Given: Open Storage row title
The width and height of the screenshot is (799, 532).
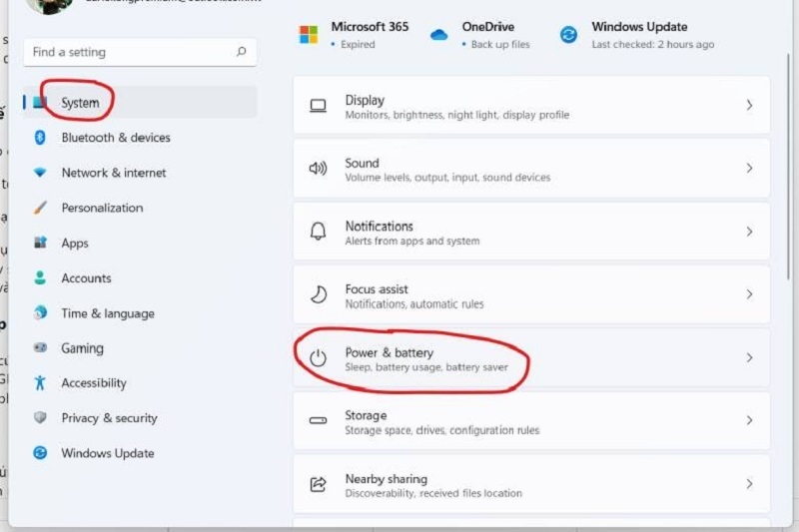Looking at the screenshot, I should pyautogui.click(x=366, y=415).
